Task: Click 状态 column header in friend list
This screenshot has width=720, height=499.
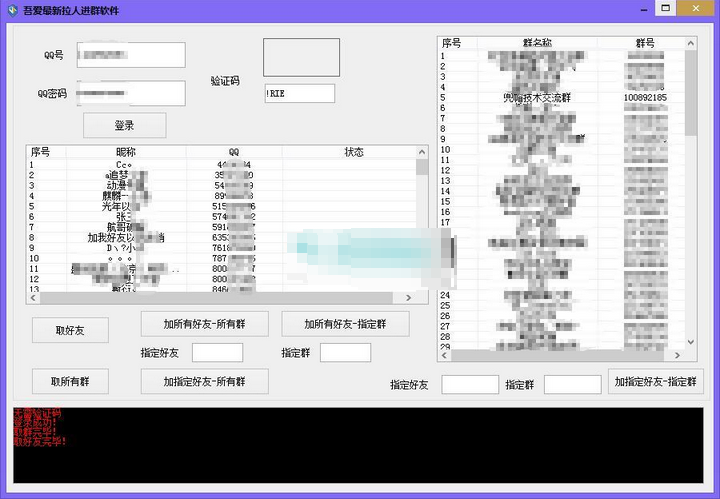Action: (x=354, y=152)
